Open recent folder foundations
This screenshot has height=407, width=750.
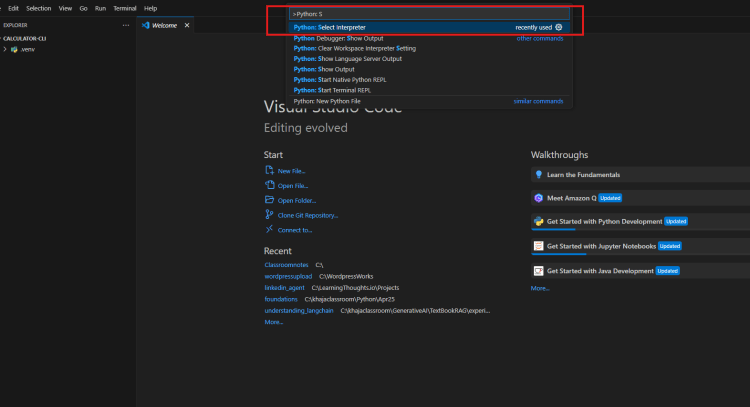[x=281, y=299]
